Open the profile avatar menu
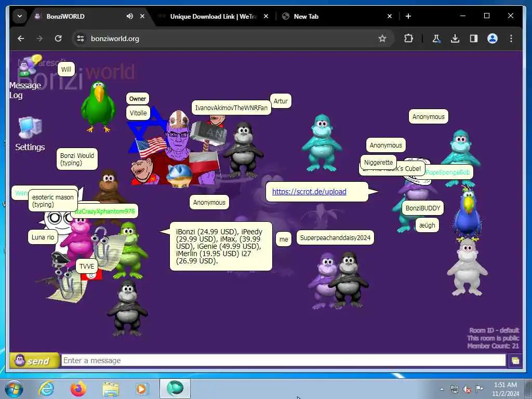The width and height of the screenshot is (532, 399). click(493, 38)
